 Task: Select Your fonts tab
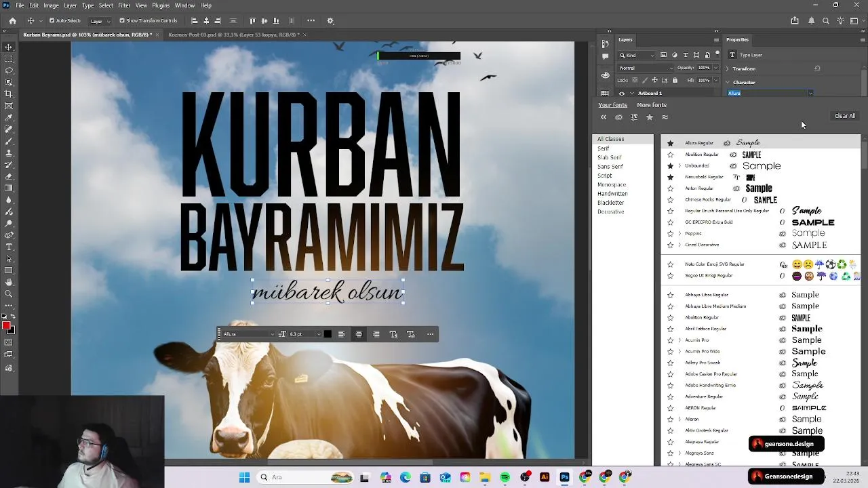(x=612, y=105)
